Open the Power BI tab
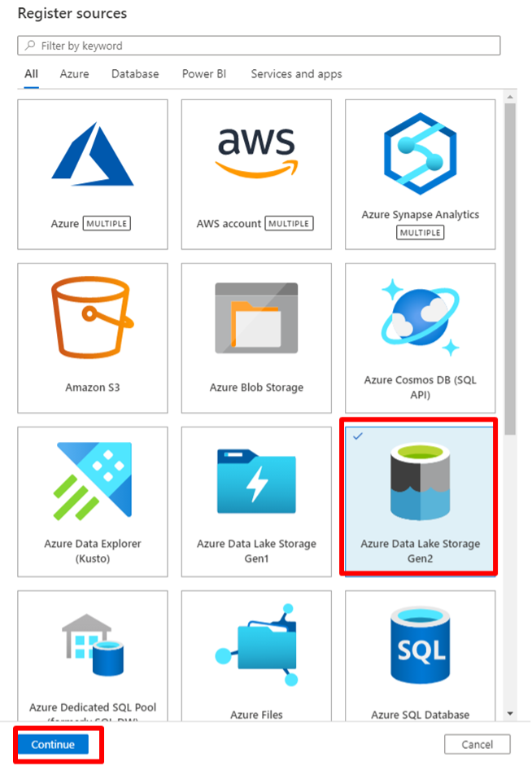Viewport: 532px width, 766px height. 204,74
